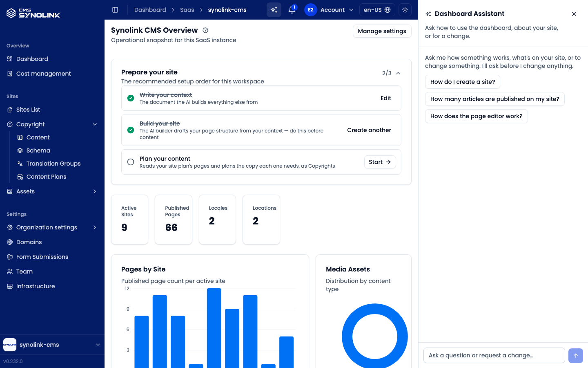
Task: Focus the Ask a question input field
Action: click(x=494, y=355)
